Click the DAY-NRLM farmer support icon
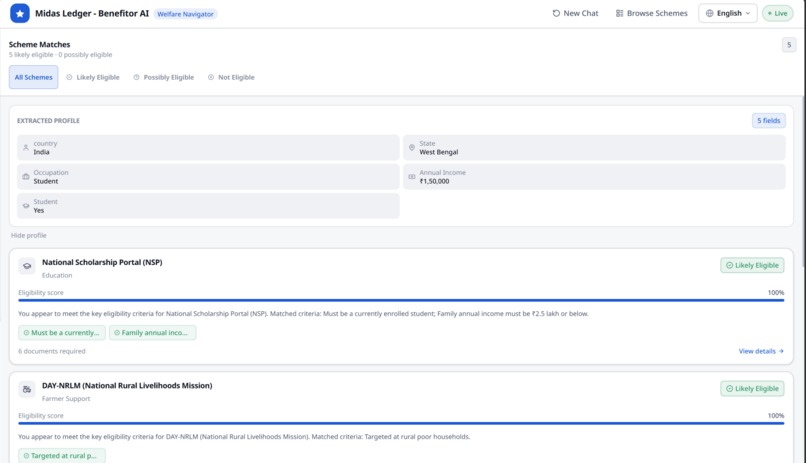Image resolution: width=806 pixels, height=463 pixels. 27,390
